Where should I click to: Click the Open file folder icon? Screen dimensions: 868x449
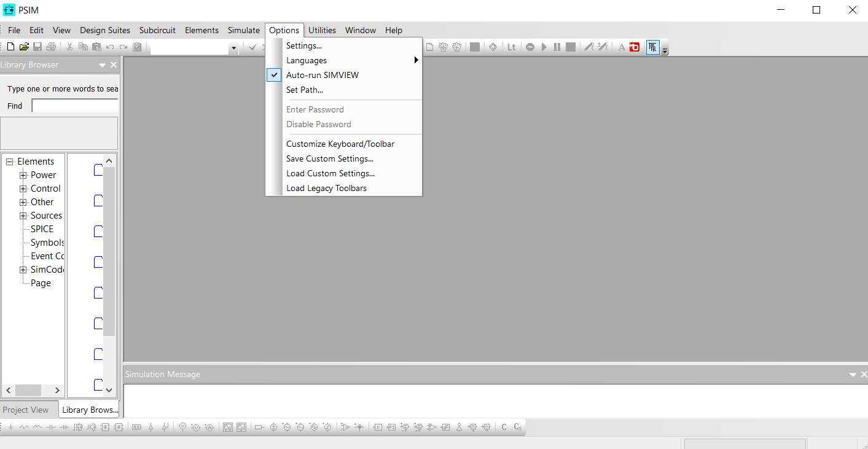click(x=24, y=47)
